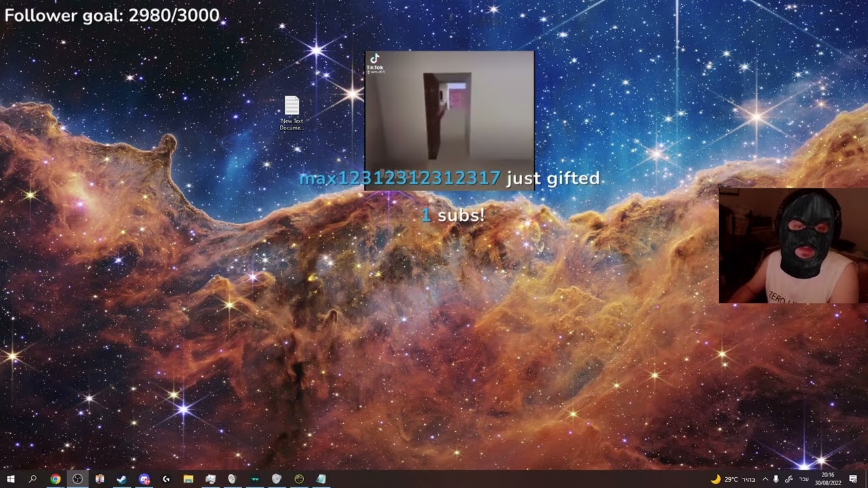868x488 pixels.
Task: Open Google Chrome from the taskbar
Action: (56, 479)
